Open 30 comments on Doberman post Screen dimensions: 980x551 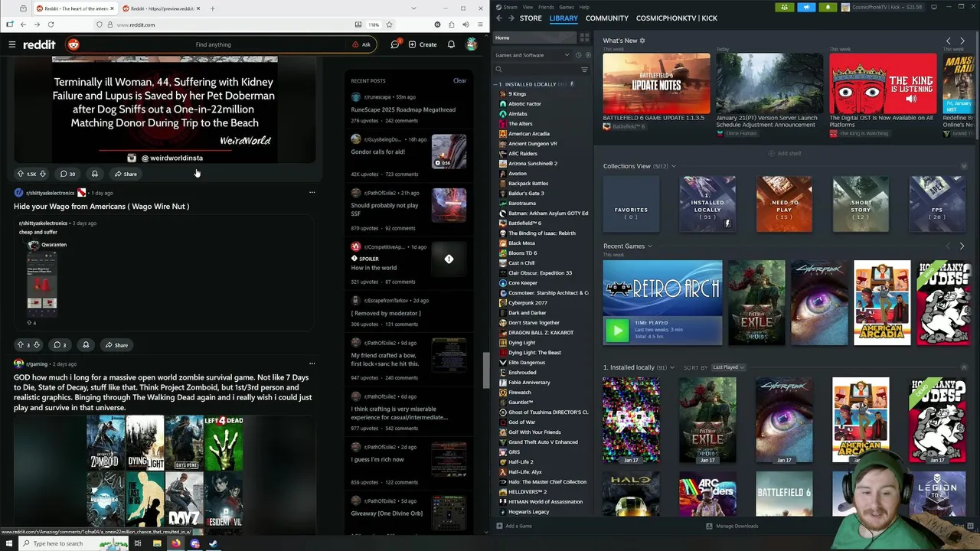click(67, 174)
